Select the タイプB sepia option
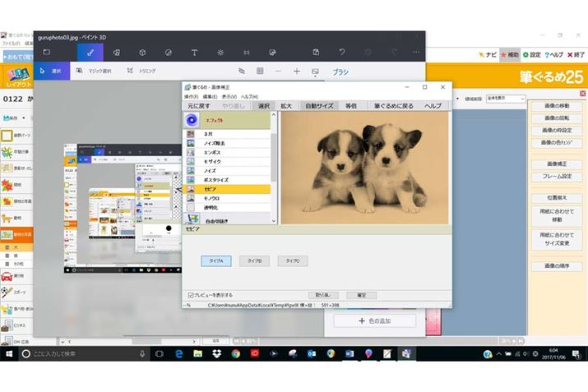 coord(254,261)
